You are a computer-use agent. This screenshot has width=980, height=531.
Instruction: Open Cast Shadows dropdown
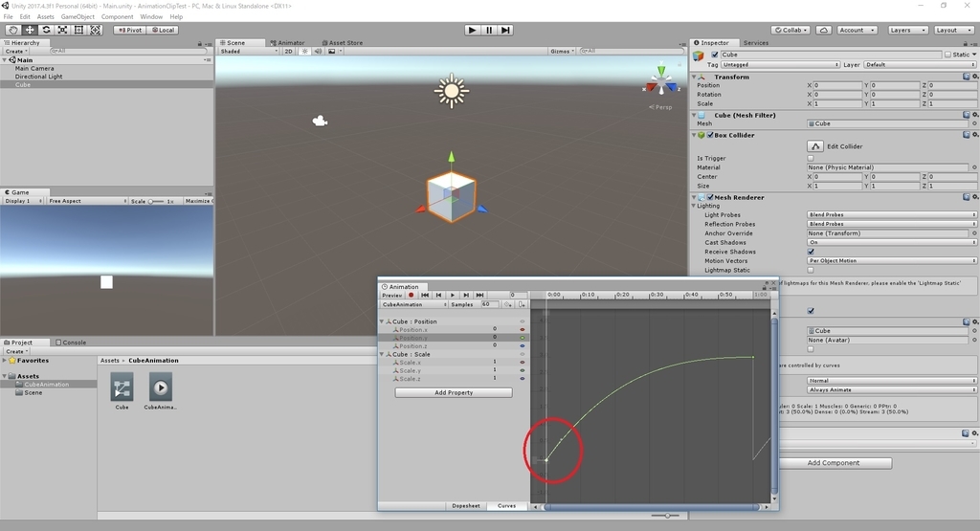tap(892, 242)
